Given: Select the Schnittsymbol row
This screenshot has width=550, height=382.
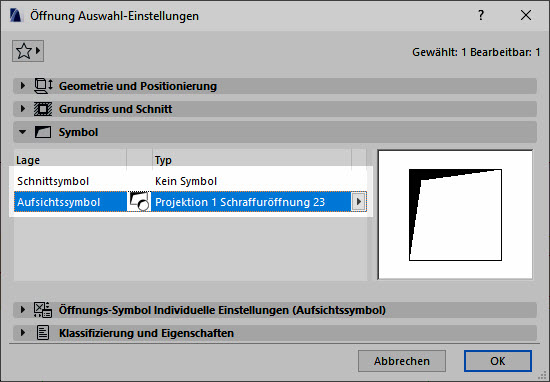Looking at the screenshot, I should [190, 181].
